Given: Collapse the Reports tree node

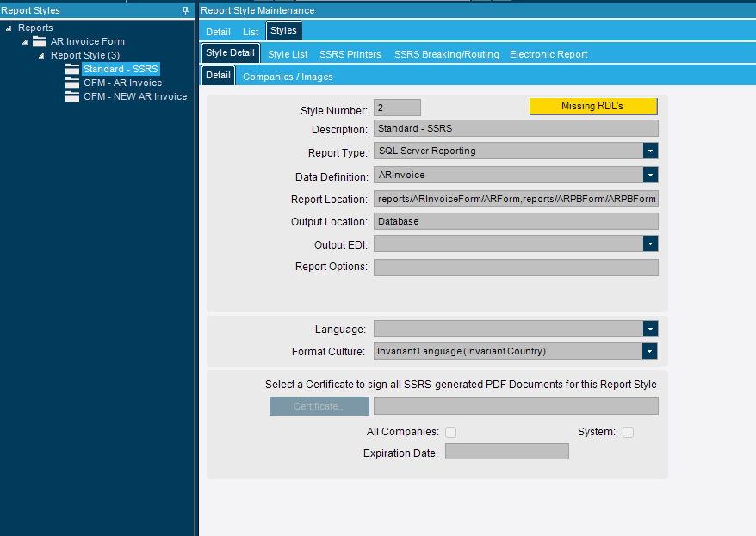Looking at the screenshot, I should point(9,28).
